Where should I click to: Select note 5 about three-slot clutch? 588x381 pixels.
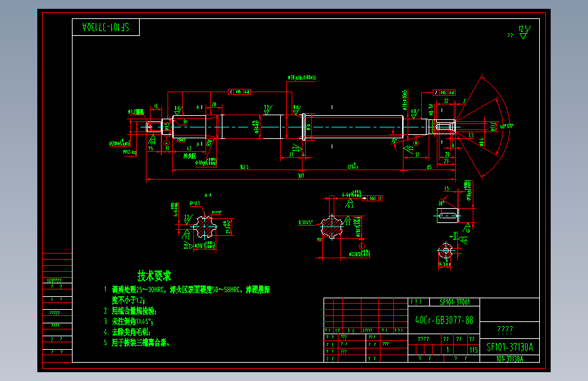136,342
